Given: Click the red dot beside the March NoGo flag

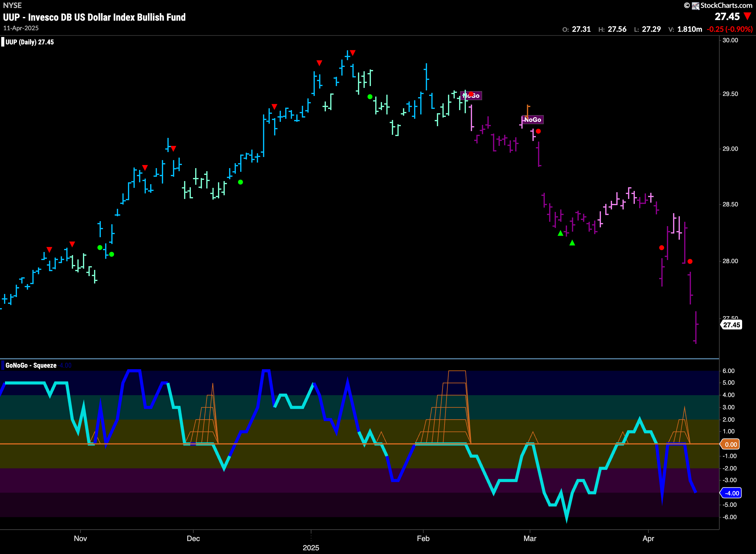Looking at the screenshot, I should 538,131.
